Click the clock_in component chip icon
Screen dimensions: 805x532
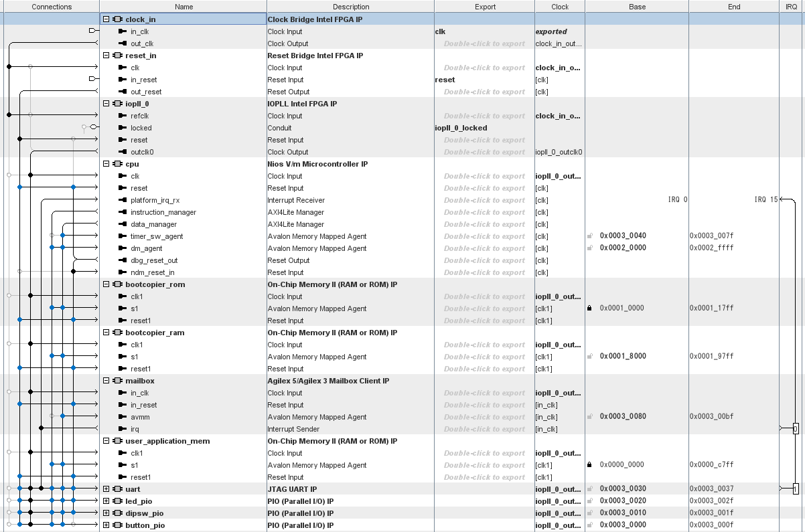(x=118, y=19)
